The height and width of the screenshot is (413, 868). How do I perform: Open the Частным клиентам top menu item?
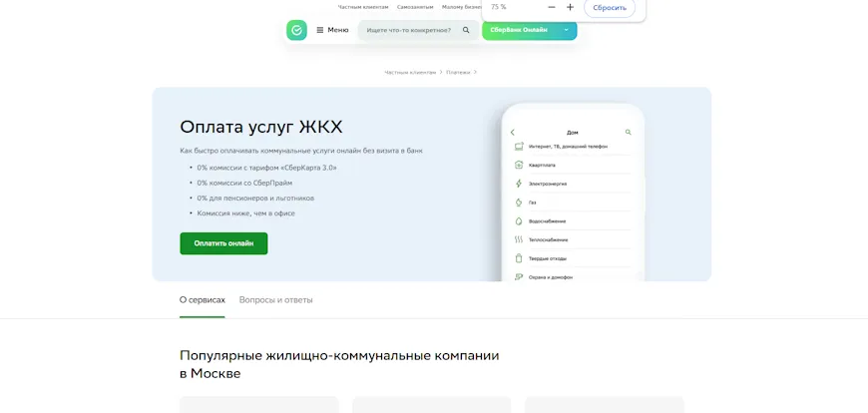363,7
